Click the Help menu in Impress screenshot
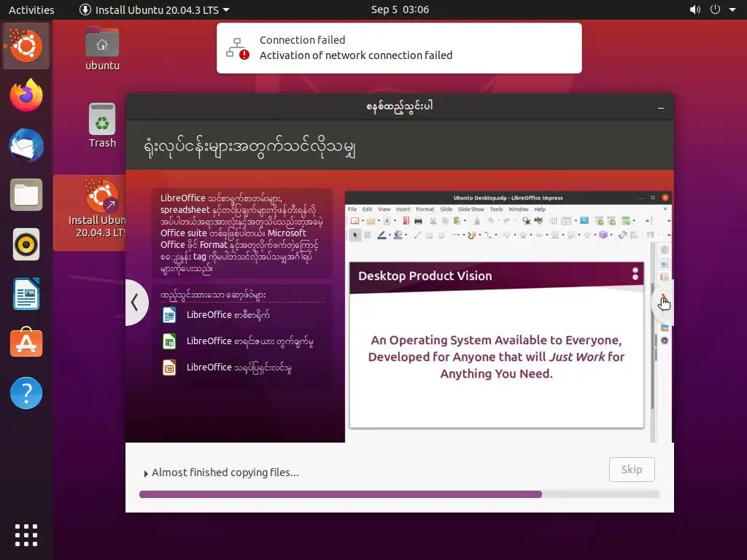The width and height of the screenshot is (747, 560). 540,209
